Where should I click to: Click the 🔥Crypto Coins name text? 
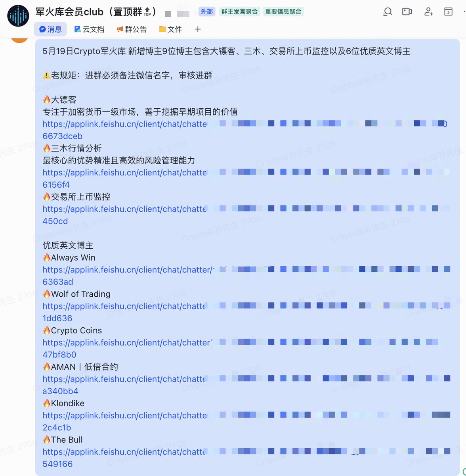pos(72,331)
